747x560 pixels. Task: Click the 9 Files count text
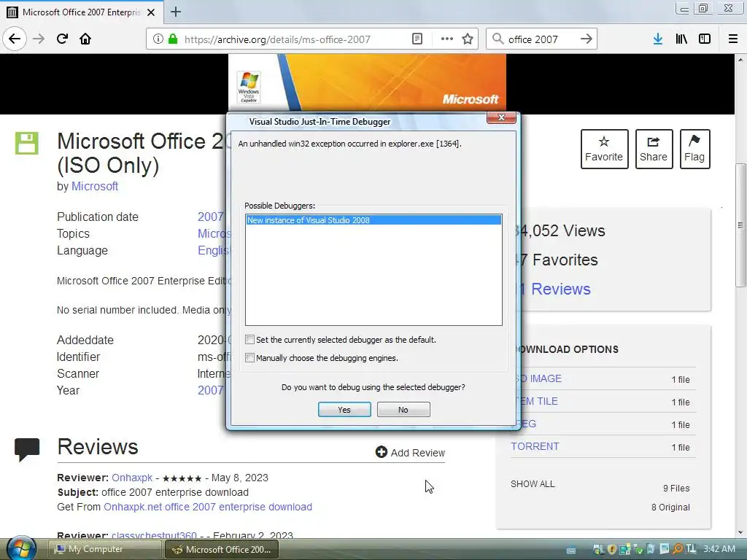click(x=676, y=488)
